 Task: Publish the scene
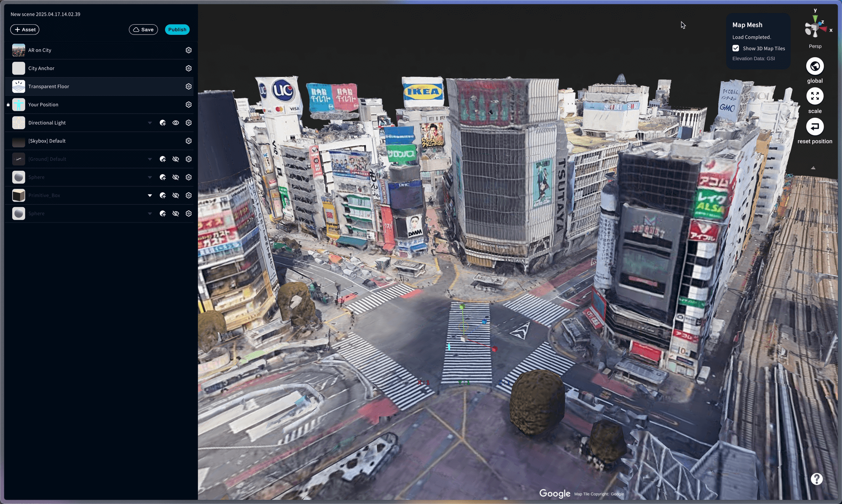click(177, 29)
